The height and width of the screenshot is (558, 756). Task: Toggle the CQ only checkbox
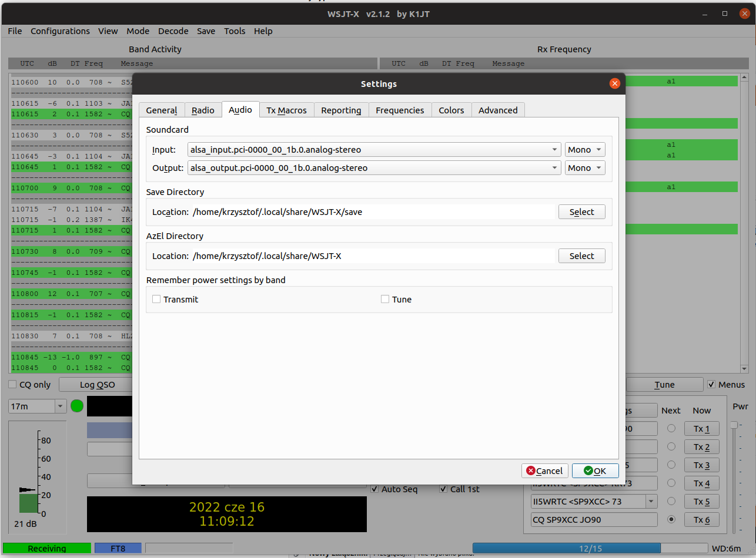tap(12, 385)
